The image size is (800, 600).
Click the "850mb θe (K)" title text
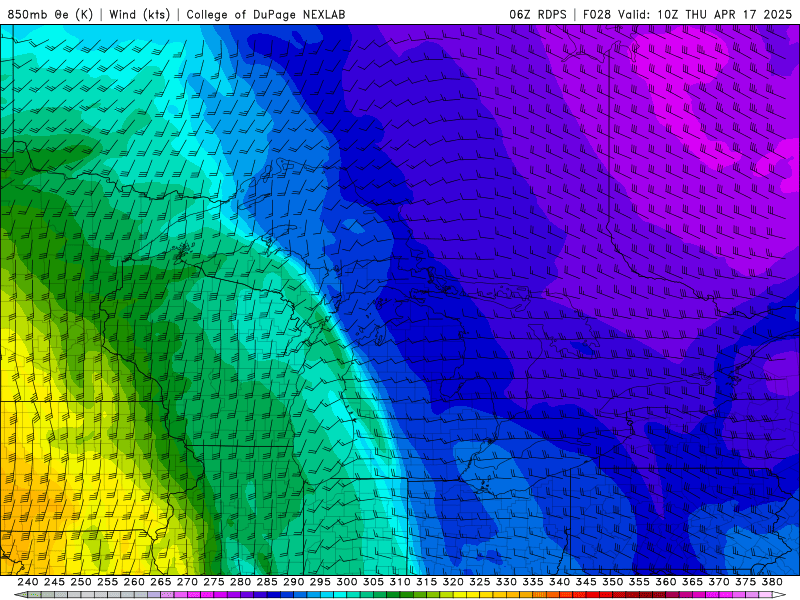coord(50,14)
